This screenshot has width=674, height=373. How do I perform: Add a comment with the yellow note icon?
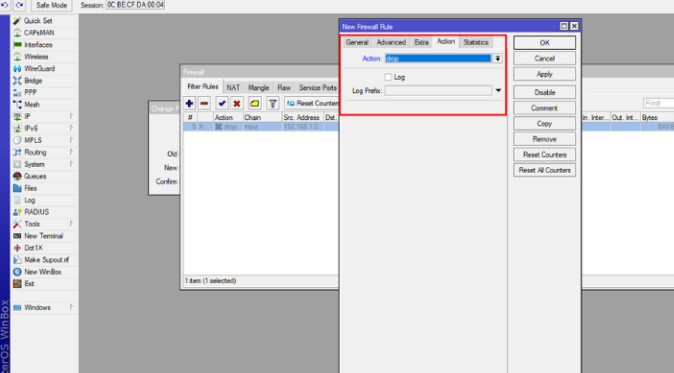click(x=254, y=104)
